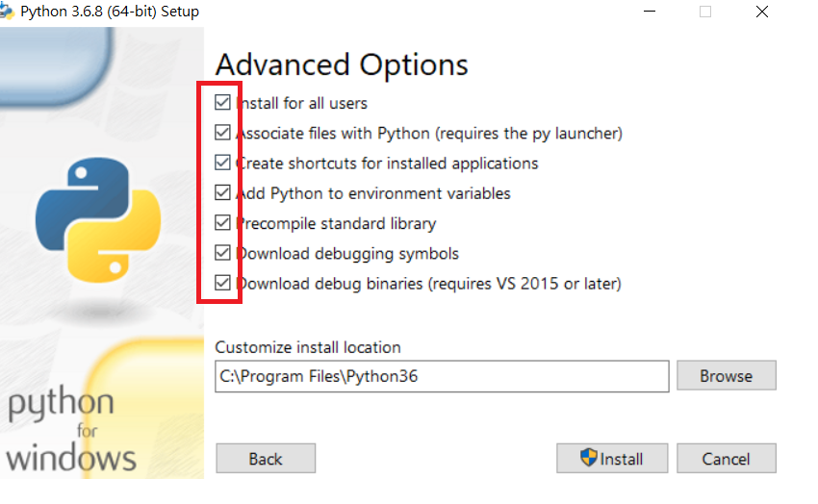Click the Advanced Options heading
This screenshot has height=504, width=818.
click(342, 65)
